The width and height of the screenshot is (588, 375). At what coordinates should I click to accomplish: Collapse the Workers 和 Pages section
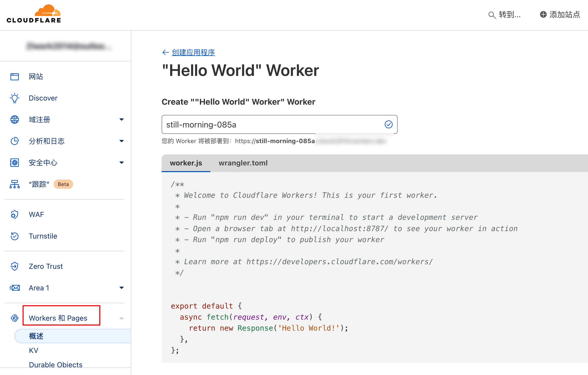(121, 318)
